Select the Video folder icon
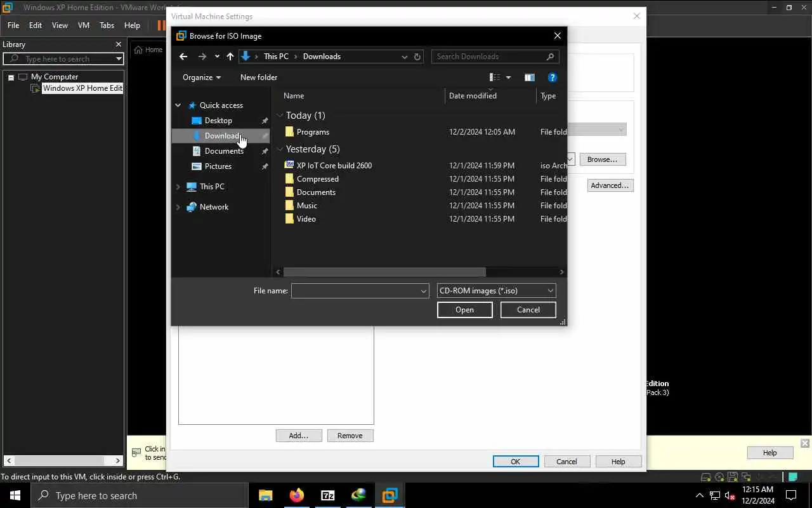This screenshot has width=812, height=508. [289, 219]
